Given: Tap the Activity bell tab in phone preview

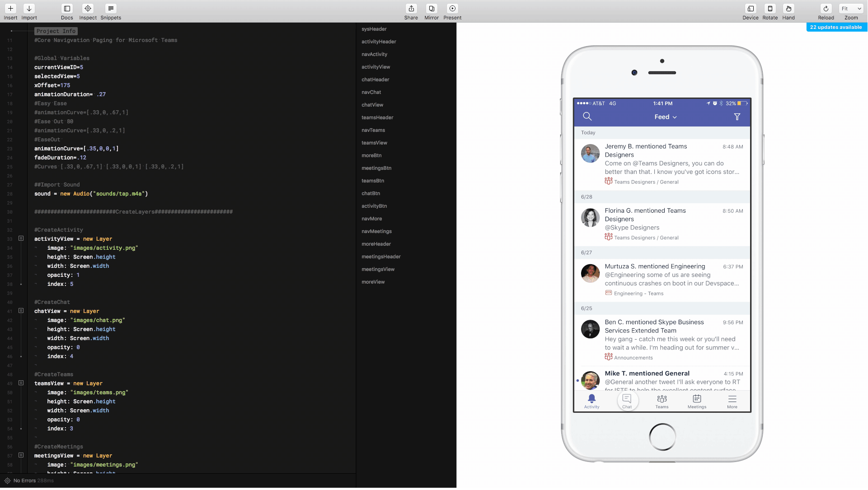Looking at the screenshot, I should click(591, 401).
